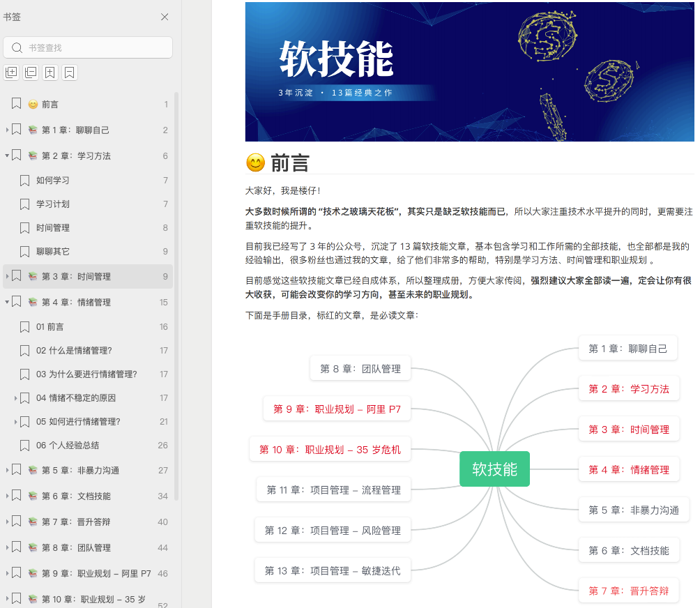Click the 第 2 章：学习方法 mind map node
This screenshot has height=608, width=700.
coord(629,389)
